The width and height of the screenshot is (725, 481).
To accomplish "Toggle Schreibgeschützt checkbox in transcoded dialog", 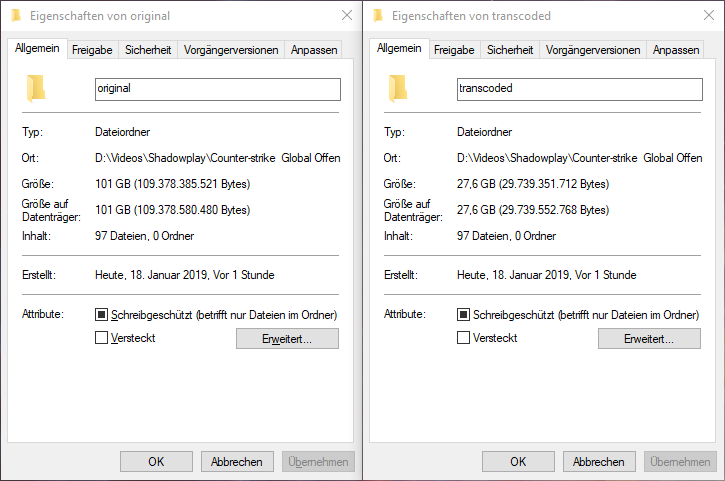I will click(x=463, y=315).
